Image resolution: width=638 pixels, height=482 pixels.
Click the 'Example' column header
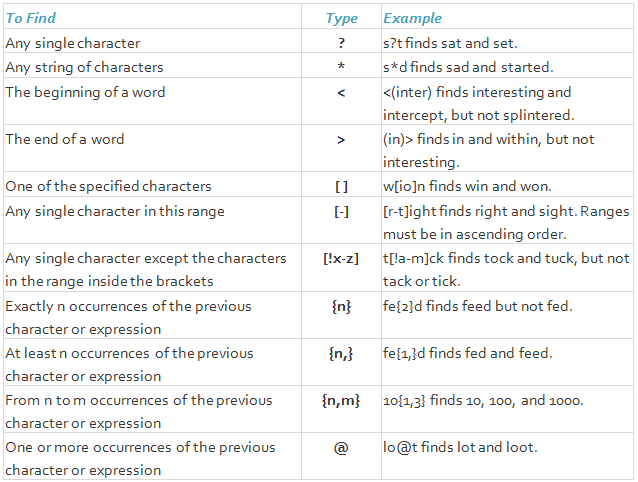click(412, 18)
